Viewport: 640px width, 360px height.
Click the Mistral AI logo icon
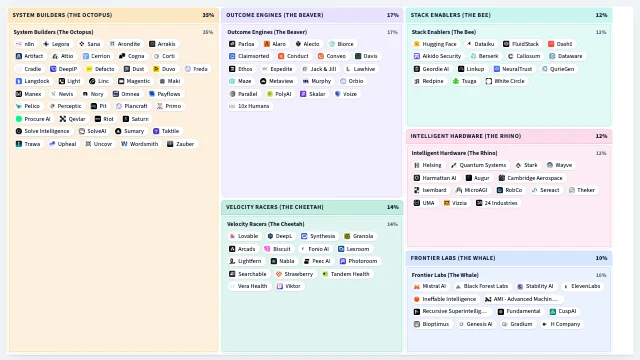point(417,287)
